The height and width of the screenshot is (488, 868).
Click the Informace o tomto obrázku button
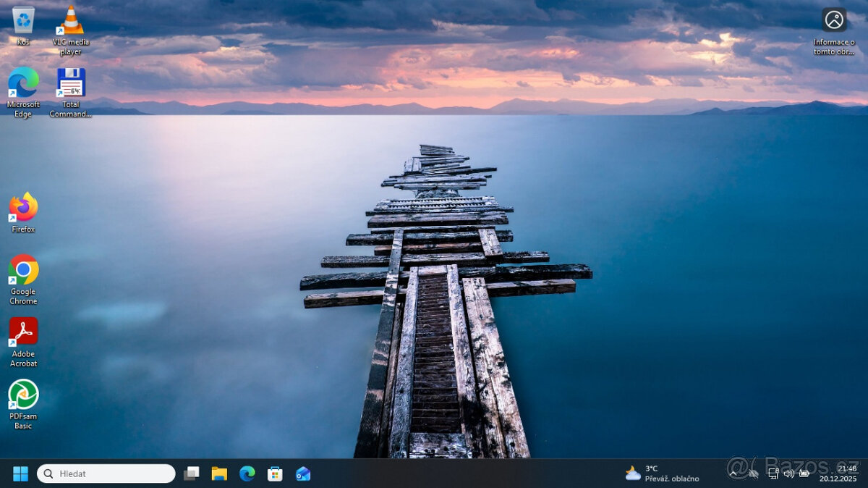coord(833,20)
